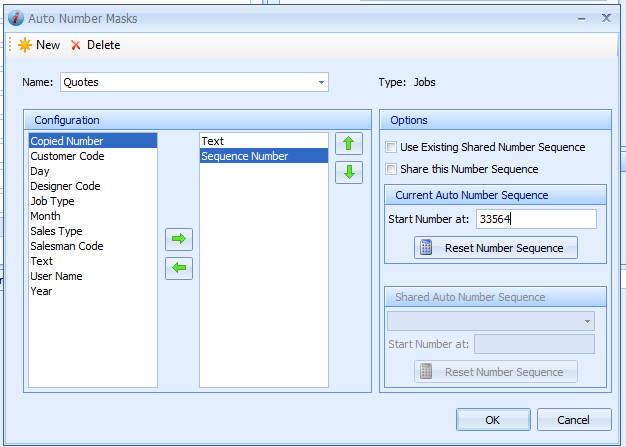Choose Year from the available fields
This screenshot has width=626, height=447.
click(x=41, y=291)
